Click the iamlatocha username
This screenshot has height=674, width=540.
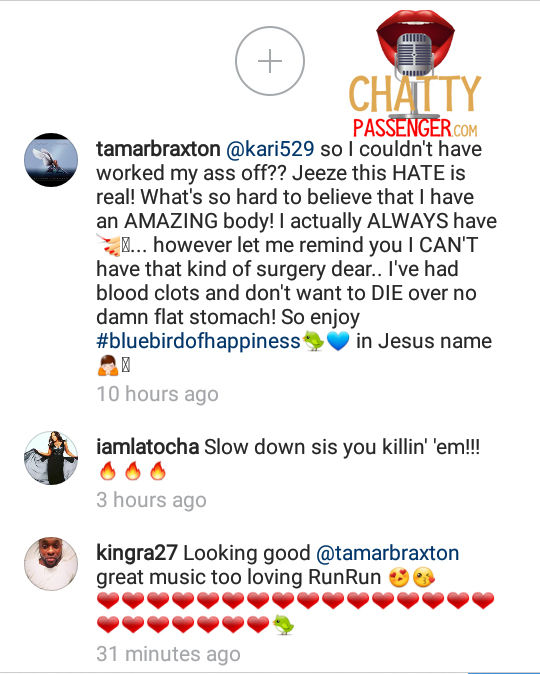click(147, 447)
